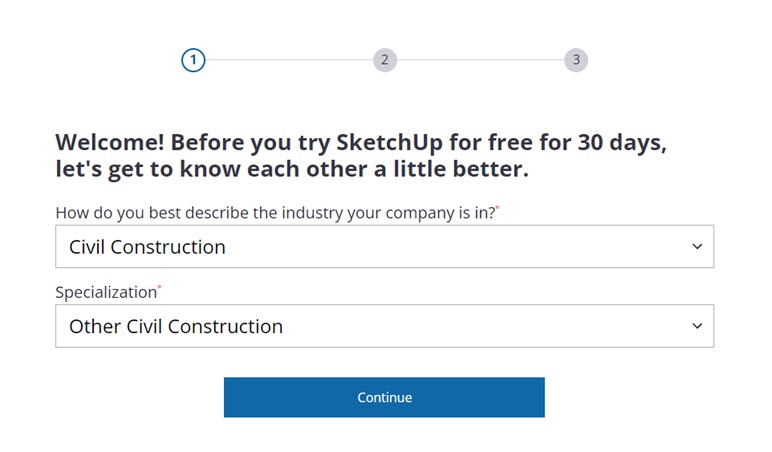Click the 'Welcome!' heading first line
Viewport: 772px width, 452px height.
[360, 142]
